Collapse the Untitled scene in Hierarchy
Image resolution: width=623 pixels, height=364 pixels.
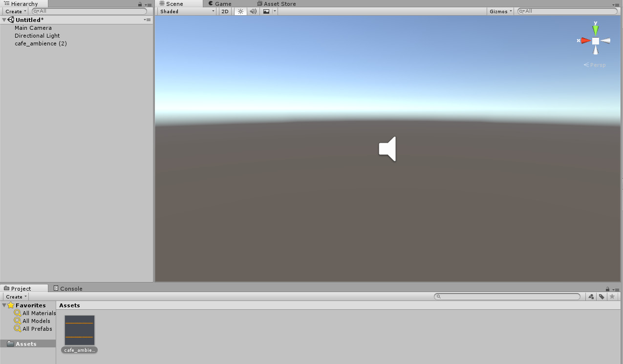click(x=4, y=20)
